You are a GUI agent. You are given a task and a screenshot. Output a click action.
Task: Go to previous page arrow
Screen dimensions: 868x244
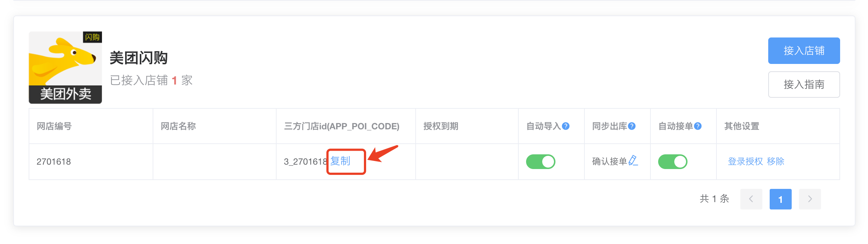click(751, 199)
